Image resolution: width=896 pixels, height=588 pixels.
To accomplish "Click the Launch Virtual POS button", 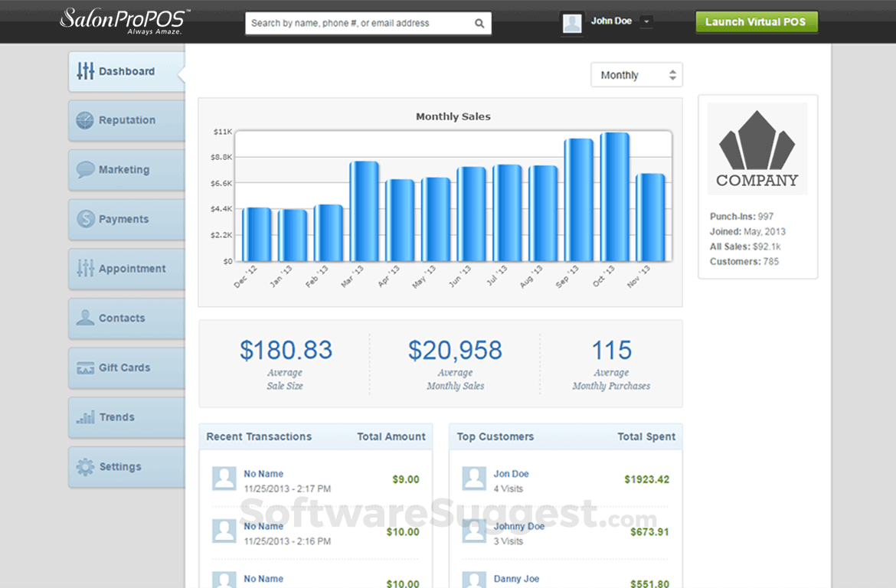I will 756,21.
